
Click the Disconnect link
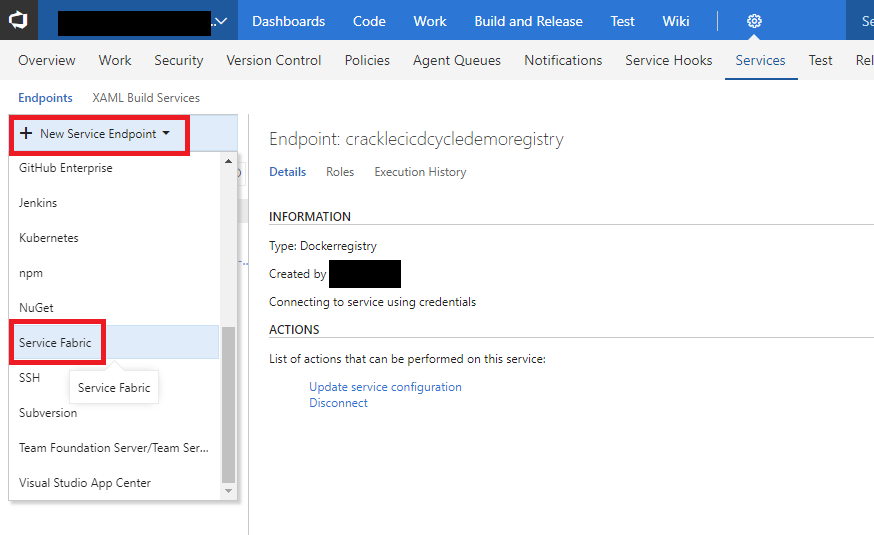(x=338, y=403)
